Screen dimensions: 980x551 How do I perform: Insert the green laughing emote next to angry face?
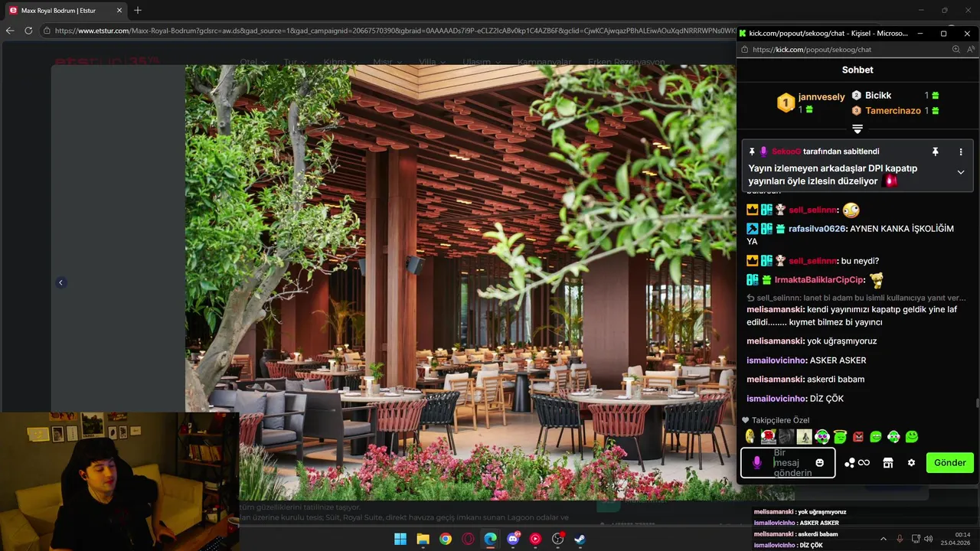coord(876,437)
